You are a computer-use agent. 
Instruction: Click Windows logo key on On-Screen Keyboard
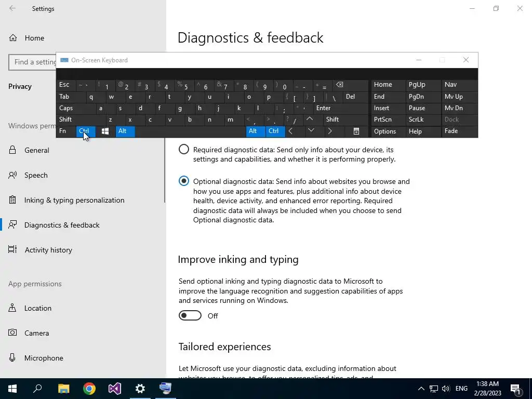105,131
